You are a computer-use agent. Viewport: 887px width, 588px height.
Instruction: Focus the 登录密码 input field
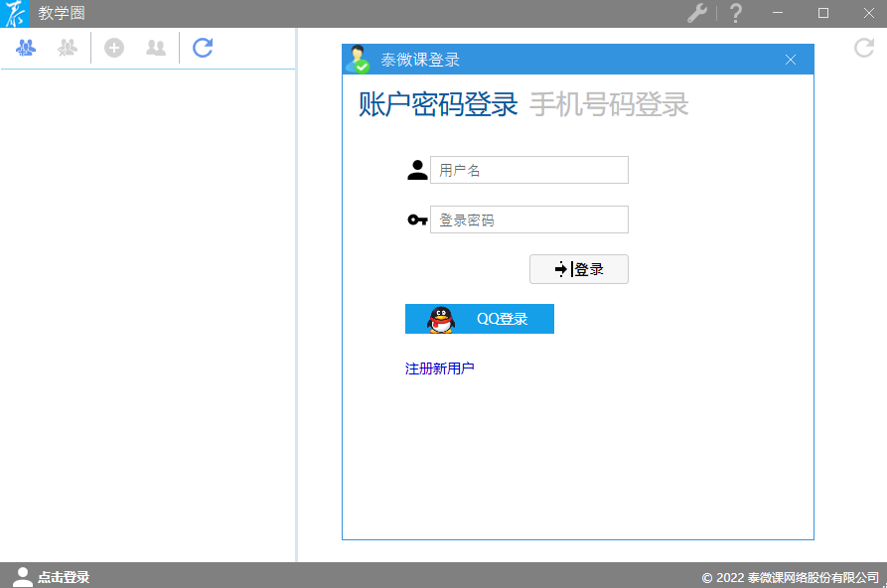(x=528, y=220)
